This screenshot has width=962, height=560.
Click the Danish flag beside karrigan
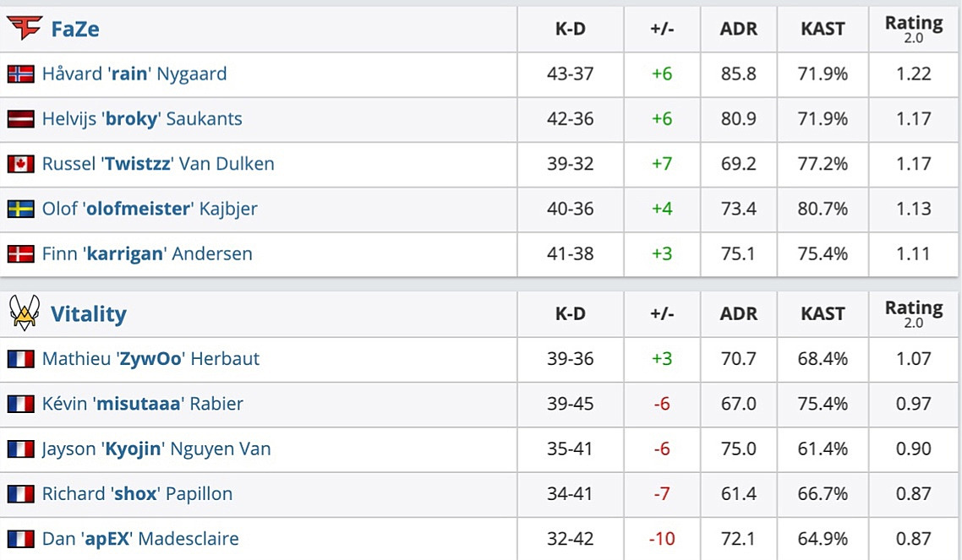pyautogui.click(x=20, y=253)
